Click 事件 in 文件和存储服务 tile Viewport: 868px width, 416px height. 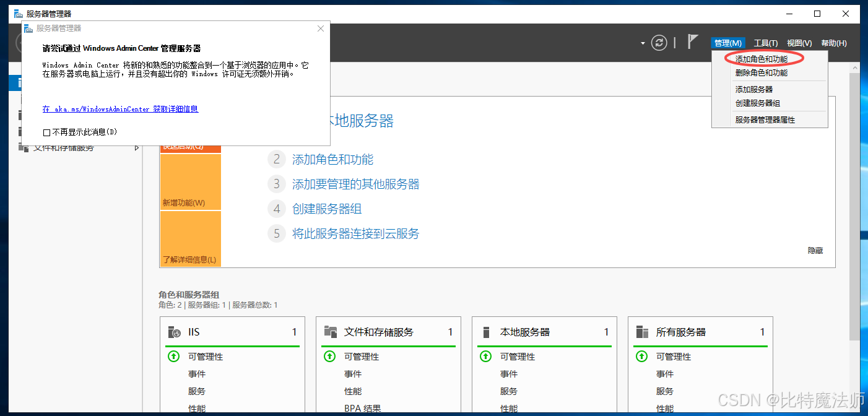[353, 374]
